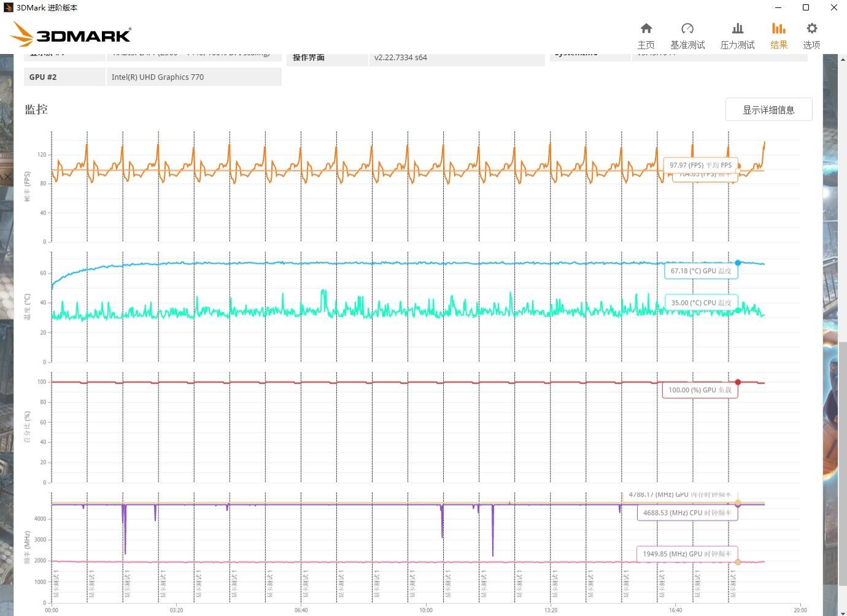Go to the 主页 home icon
Image resolution: width=847 pixels, height=616 pixels.
[x=646, y=36]
